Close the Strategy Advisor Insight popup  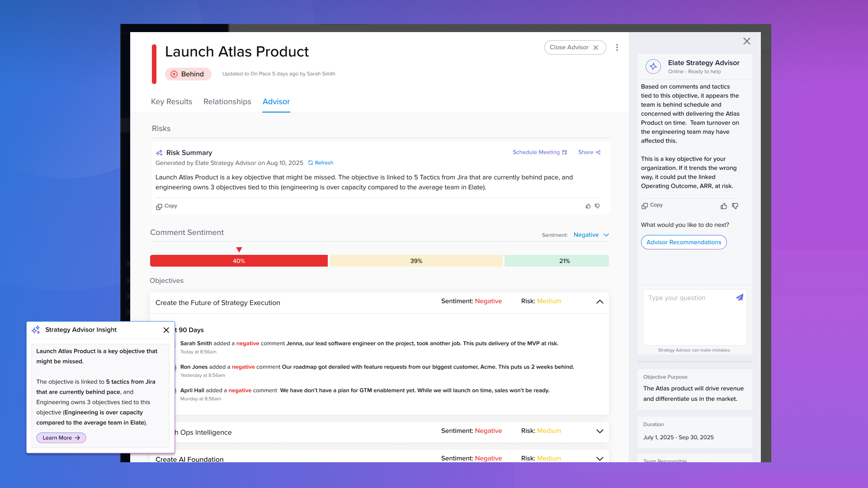click(166, 330)
